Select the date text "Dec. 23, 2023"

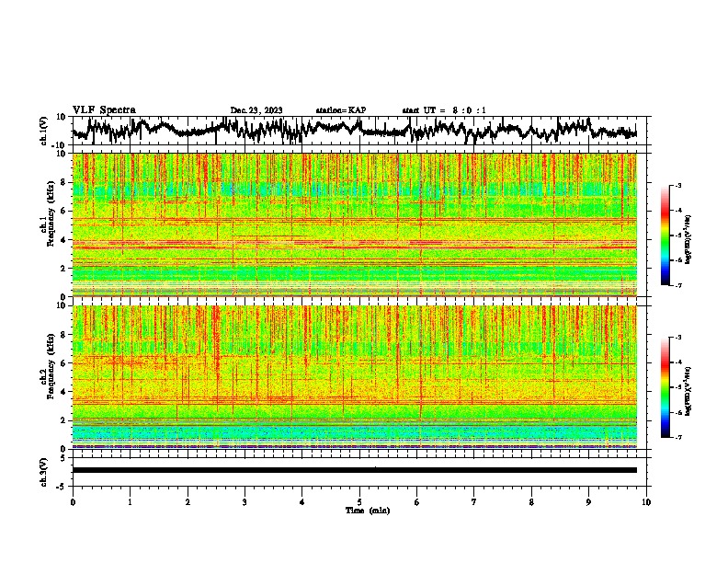[x=256, y=110]
